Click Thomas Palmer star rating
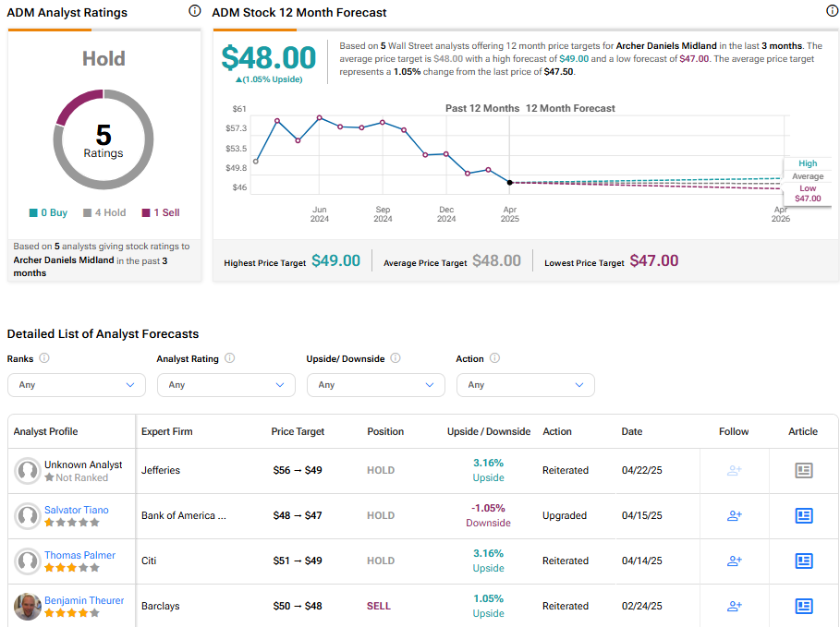This screenshot has width=840, height=627. point(72,568)
